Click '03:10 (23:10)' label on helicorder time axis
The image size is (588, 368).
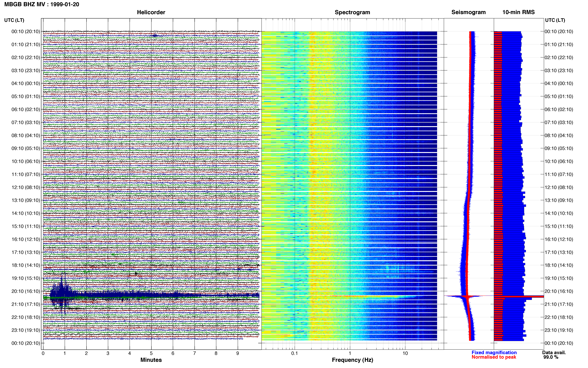tap(26, 71)
